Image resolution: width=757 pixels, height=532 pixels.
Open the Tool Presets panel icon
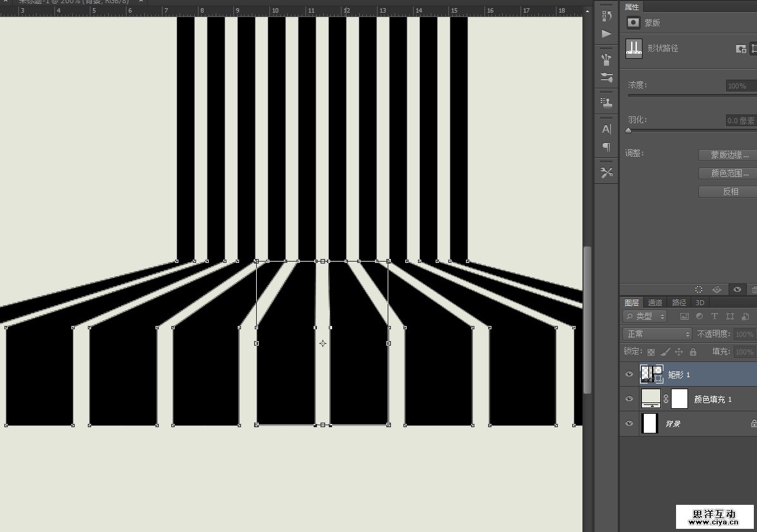[606, 173]
